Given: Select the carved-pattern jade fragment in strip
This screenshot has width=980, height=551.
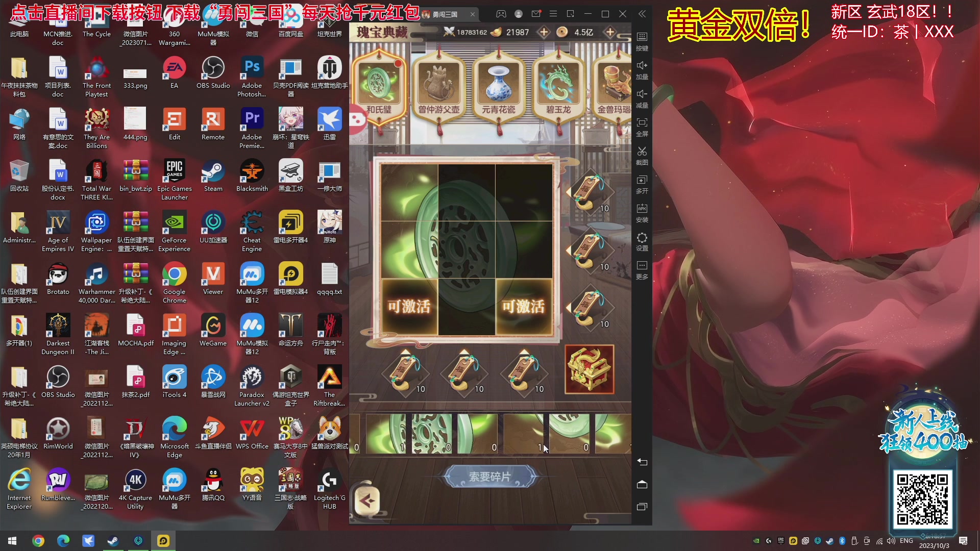Looking at the screenshot, I should pos(432,434).
